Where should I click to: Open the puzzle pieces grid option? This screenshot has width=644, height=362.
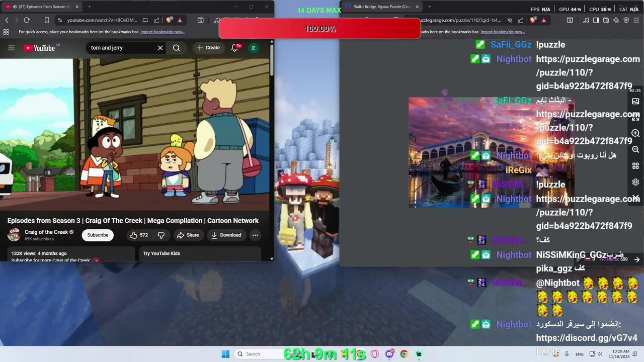635,166
